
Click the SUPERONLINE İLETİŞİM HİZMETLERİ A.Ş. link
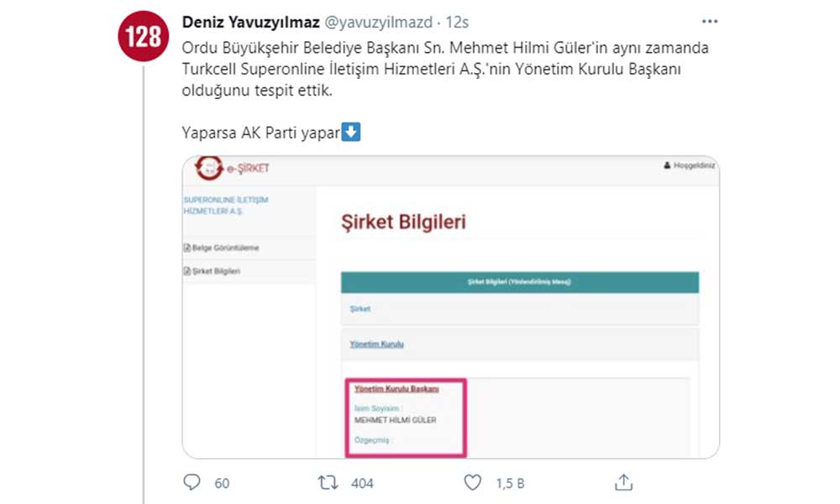click(225, 205)
